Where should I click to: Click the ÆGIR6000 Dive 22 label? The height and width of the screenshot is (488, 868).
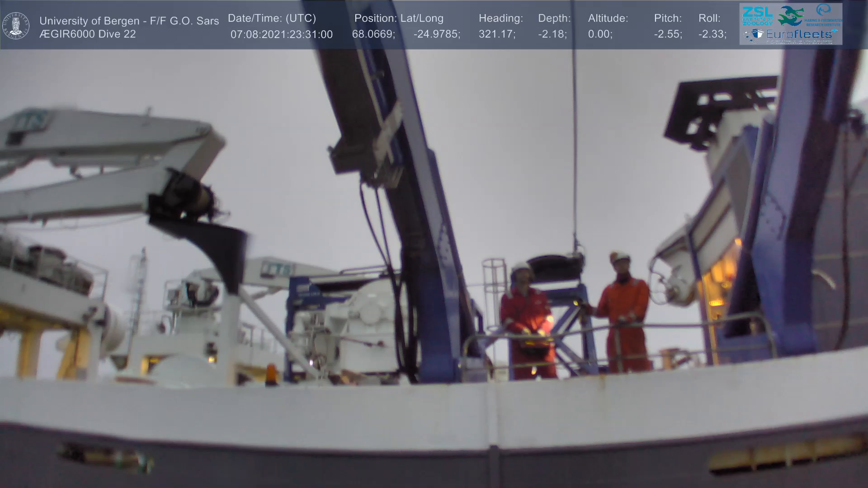[x=88, y=34]
